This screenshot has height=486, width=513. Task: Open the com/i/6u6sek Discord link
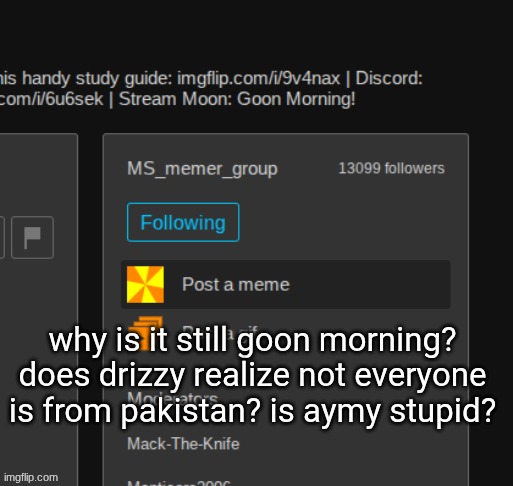tap(51, 99)
